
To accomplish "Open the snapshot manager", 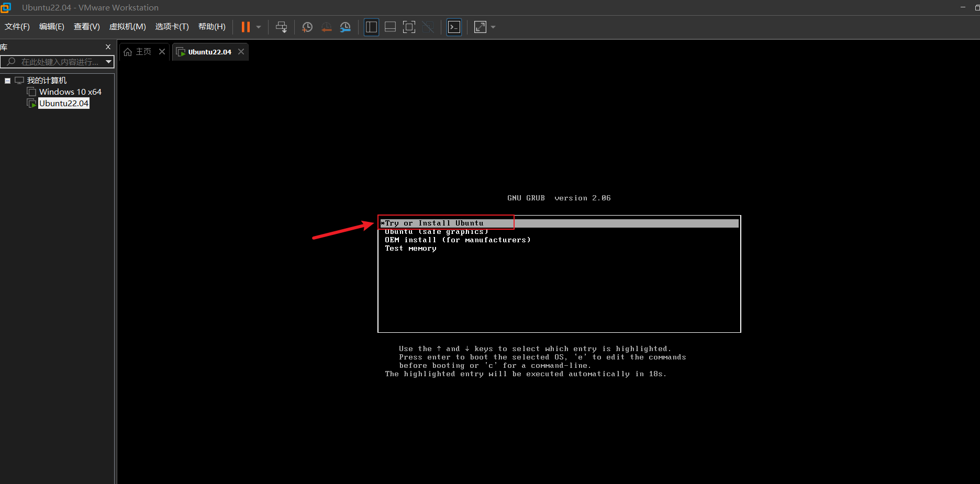I will click(346, 27).
